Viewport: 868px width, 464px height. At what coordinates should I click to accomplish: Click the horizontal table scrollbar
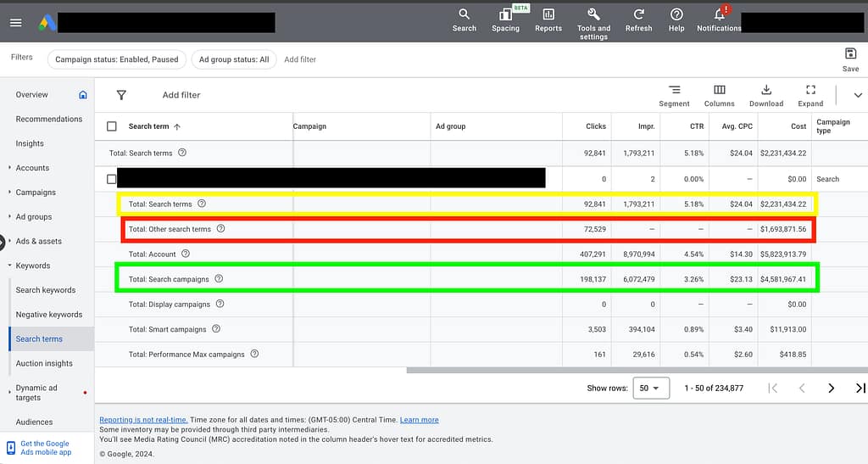point(637,370)
